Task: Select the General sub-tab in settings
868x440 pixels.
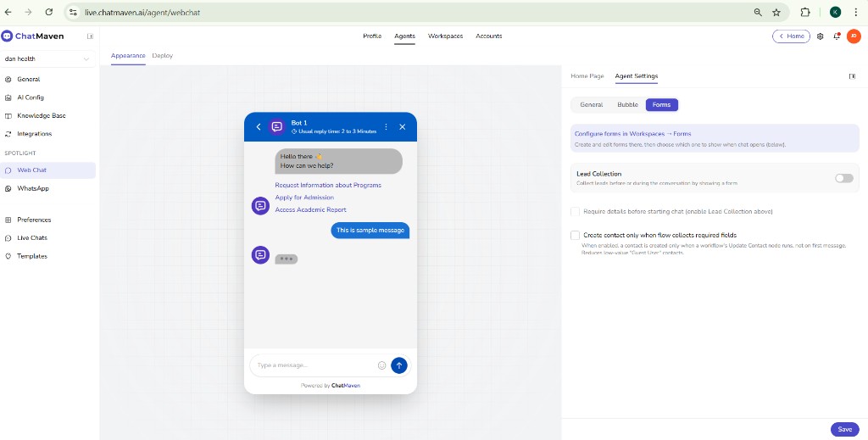Action: pyautogui.click(x=591, y=104)
